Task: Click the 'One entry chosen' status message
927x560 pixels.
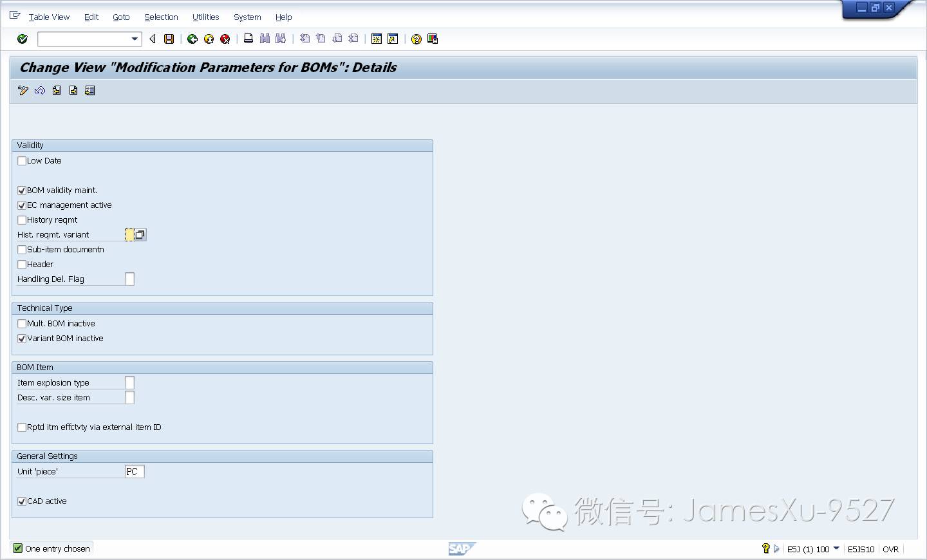Action: click(57, 548)
